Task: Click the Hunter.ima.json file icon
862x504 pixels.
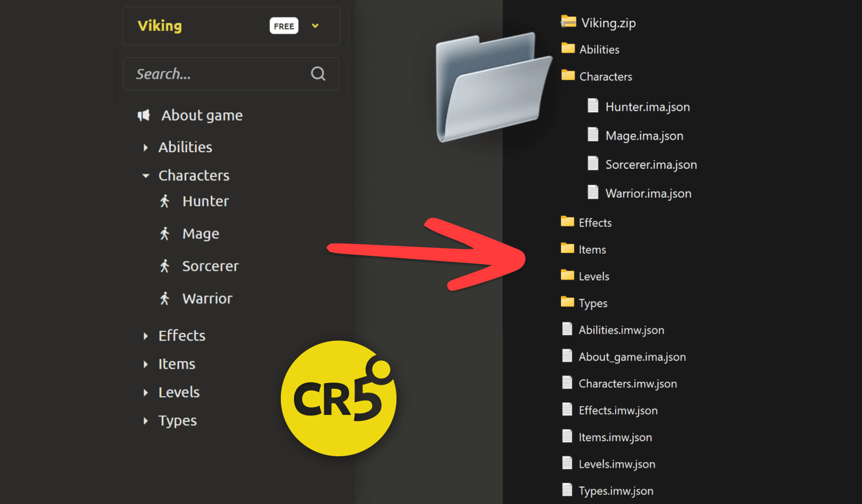Action: click(593, 106)
